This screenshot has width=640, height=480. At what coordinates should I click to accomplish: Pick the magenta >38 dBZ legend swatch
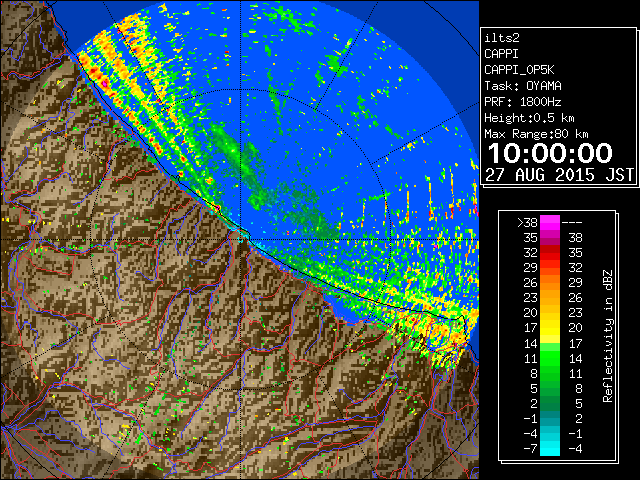(x=550, y=222)
